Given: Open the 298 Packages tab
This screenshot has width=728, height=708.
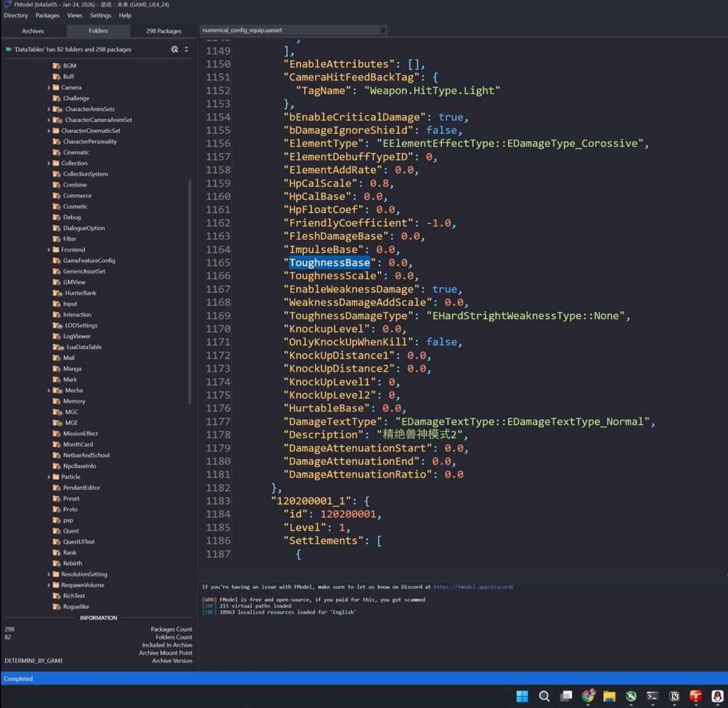Looking at the screenshot, I should point(164,31).
